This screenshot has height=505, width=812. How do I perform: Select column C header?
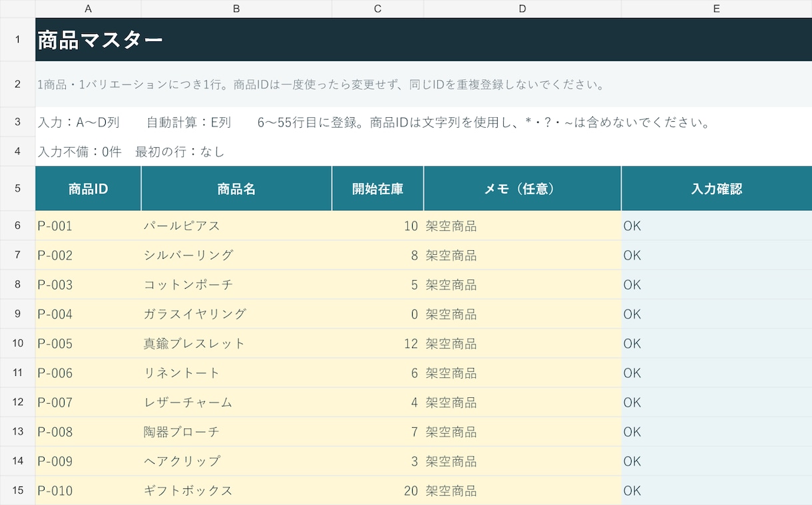[377, 9]
